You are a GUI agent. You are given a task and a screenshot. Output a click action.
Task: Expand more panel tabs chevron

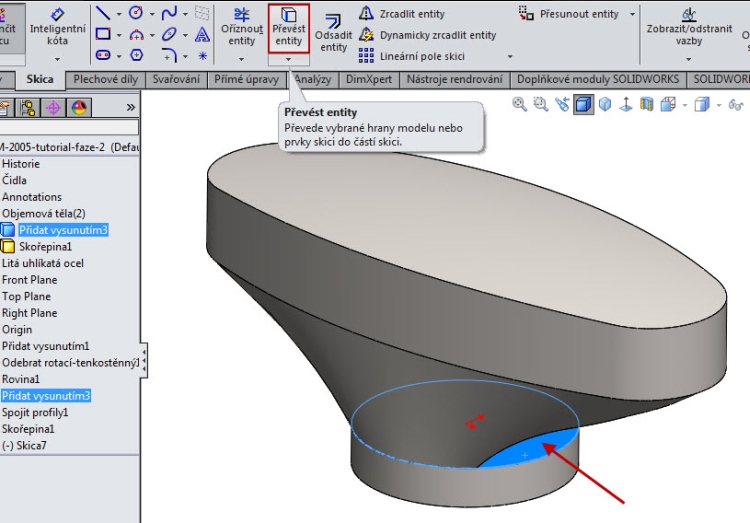point(131,107)
